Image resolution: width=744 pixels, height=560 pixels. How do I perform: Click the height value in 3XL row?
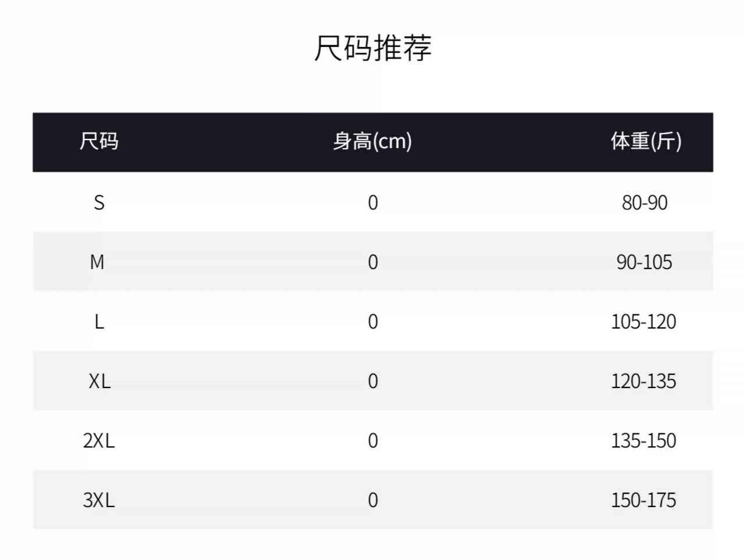[x=373, y=500]
